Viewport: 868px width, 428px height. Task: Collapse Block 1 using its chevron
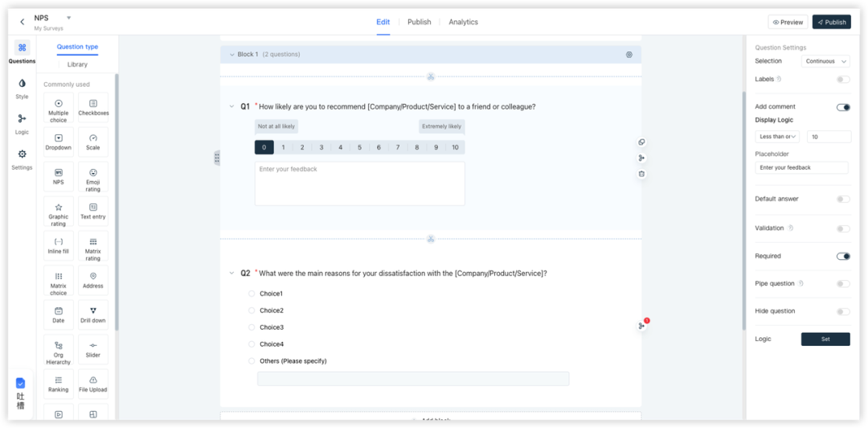click(x=230, y=55)
